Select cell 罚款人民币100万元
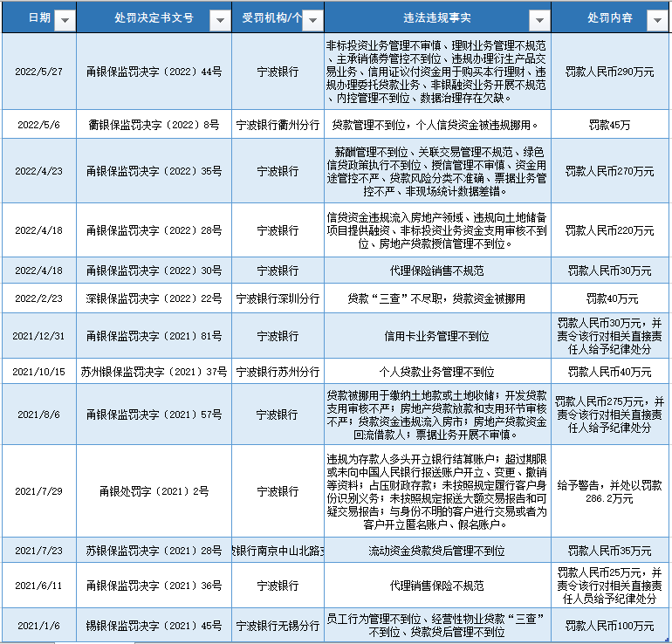 tap(609, 626)
